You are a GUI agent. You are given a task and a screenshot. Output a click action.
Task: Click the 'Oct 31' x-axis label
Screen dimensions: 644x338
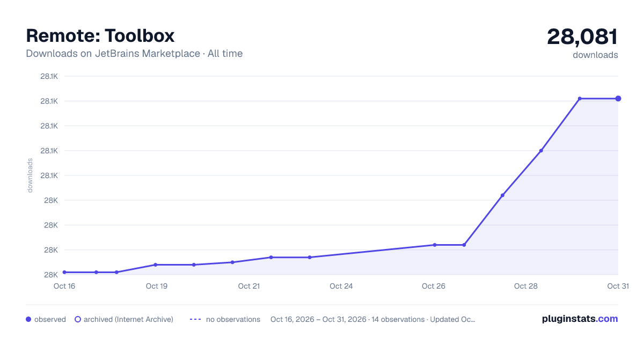[618, 286]
